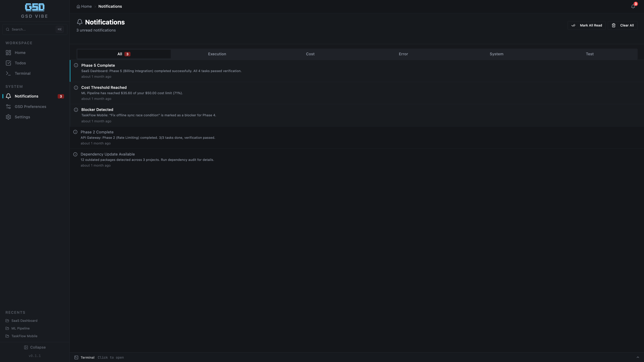Click the Home grid icon under Workspace
644x362 pixels.
[8, 52]
